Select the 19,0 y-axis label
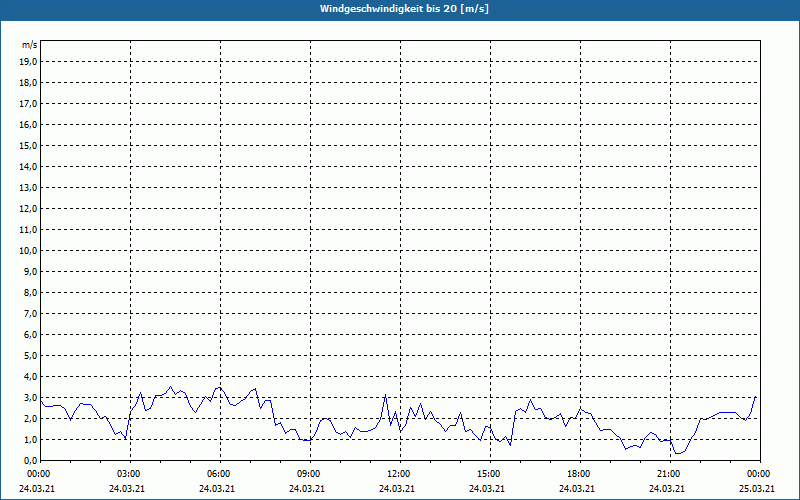 pos(29,62)
